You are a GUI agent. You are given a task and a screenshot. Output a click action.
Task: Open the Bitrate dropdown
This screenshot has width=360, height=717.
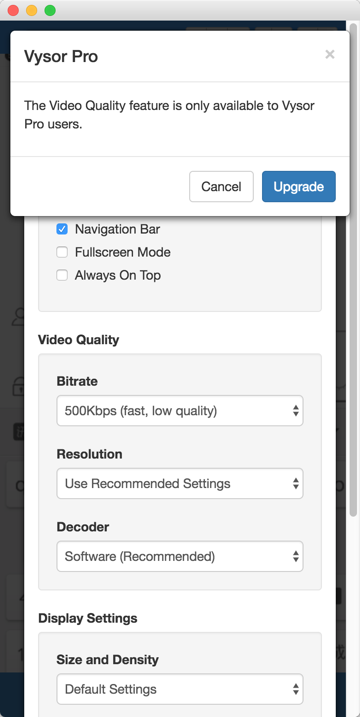point(180,411)
